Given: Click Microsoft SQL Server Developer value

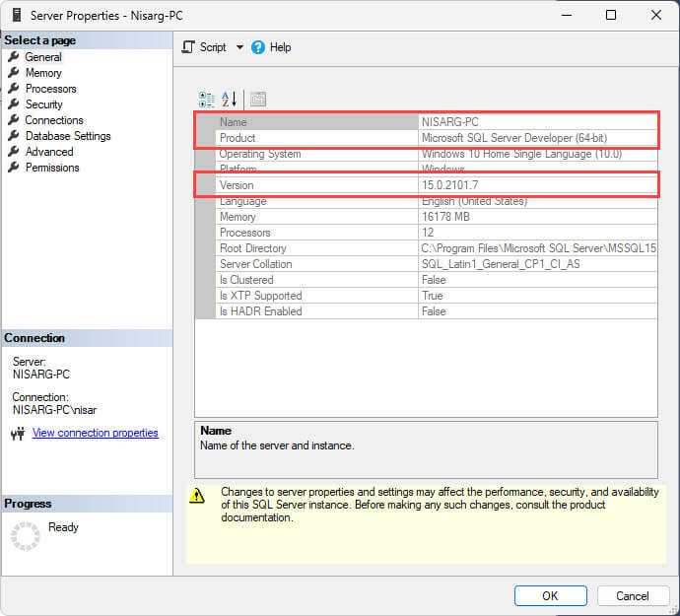Looking at the screenshot, I should tap(514, 138).
